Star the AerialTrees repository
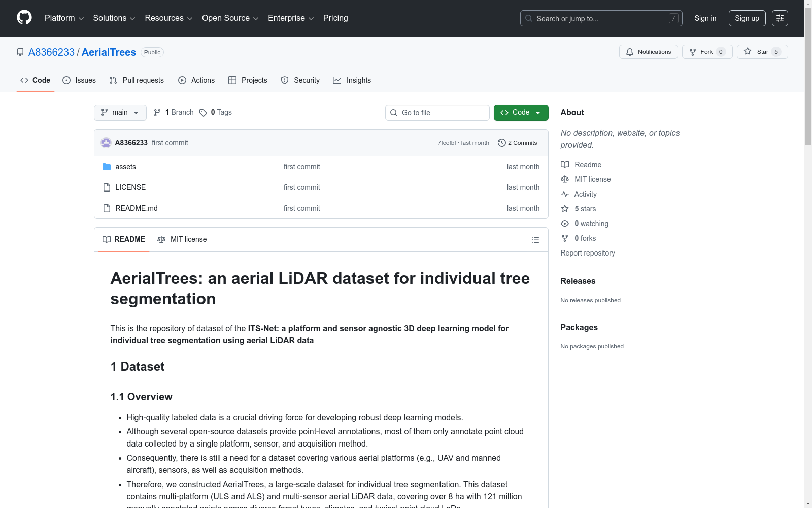This screenshot has width=812, height=508. [x=762, y=52]
